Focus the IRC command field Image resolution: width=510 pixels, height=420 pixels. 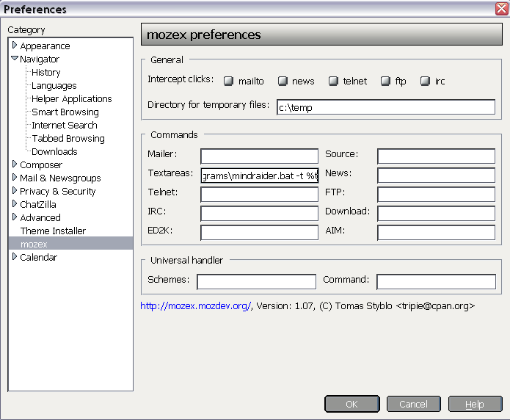coord(259,214)
